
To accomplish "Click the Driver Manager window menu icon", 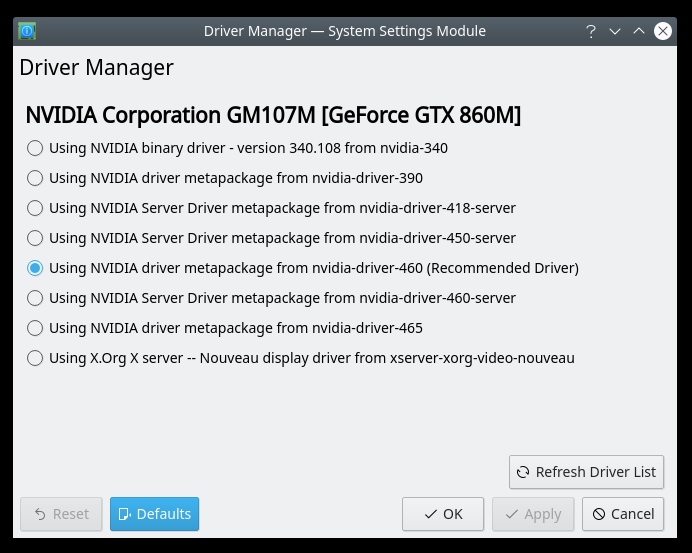I will pyautogui.click(x=26, y=31).
